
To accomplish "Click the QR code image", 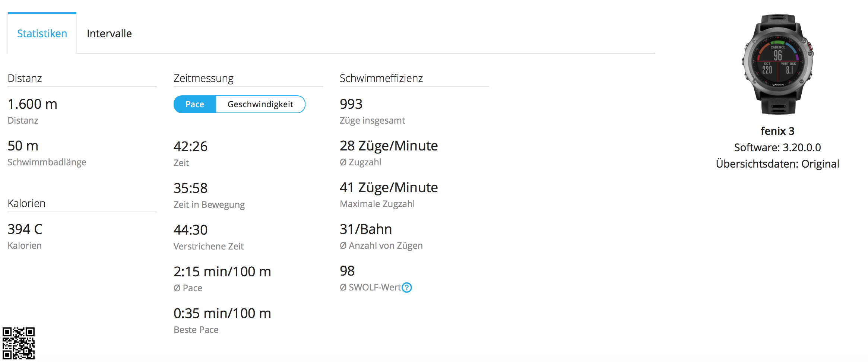I will pos(19,343).
